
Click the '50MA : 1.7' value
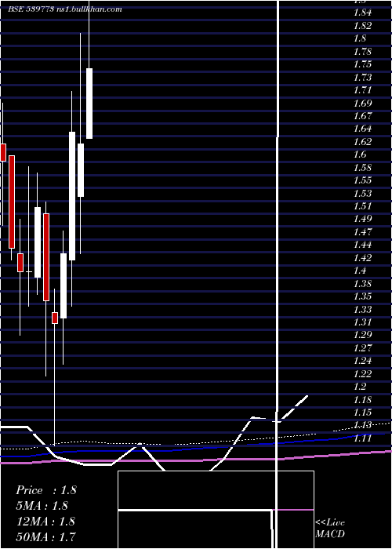(45, 536)
